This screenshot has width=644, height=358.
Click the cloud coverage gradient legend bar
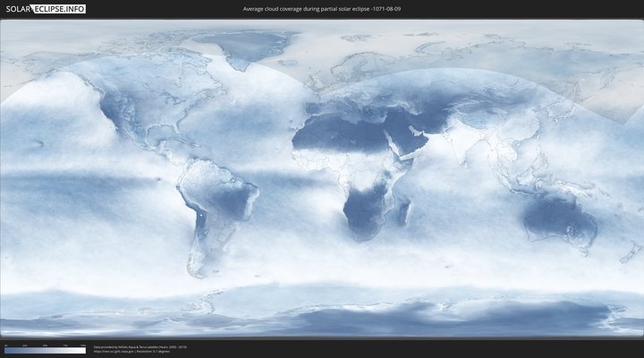coord(45,351)
